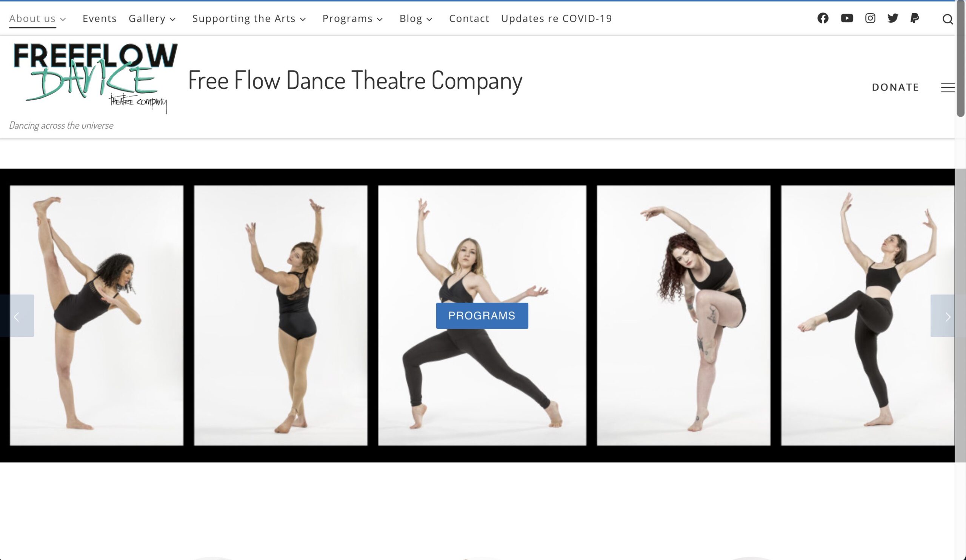The image size is (966, 560).
Task: Expand the Gallery dropdown chevron
Action: tap(172, 19)
